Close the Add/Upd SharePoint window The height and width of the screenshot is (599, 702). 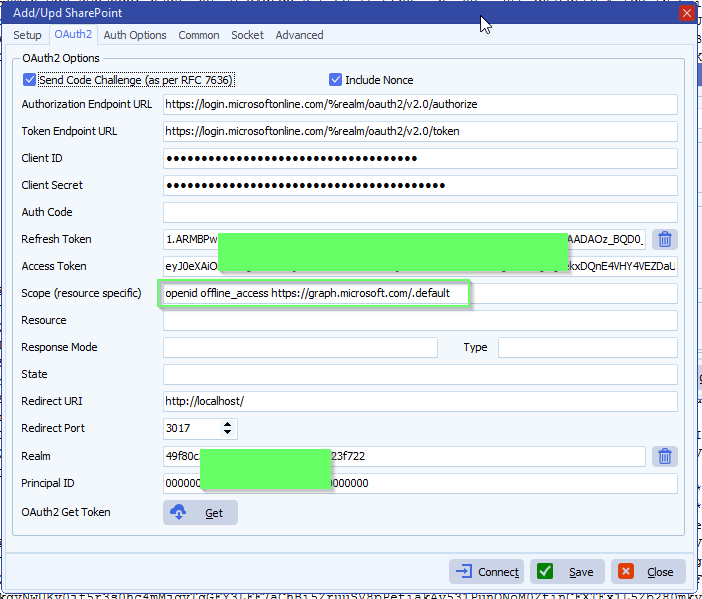(687, 13)
